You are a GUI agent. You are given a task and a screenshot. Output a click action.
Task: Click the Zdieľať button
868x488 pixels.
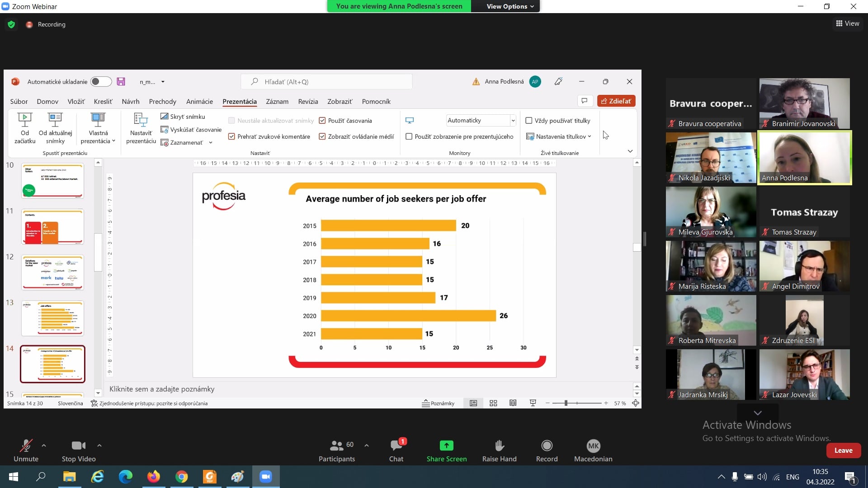pyautogui.click(x=616, y=101)
